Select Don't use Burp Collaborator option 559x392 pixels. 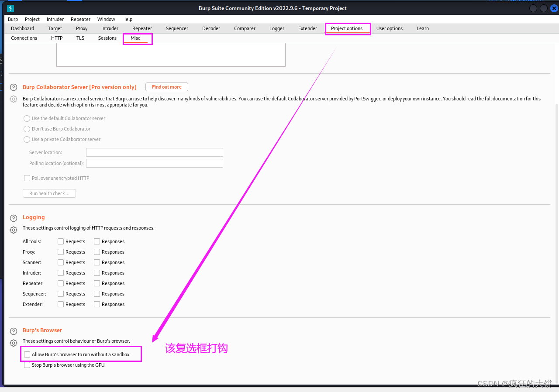coord(27,129)
